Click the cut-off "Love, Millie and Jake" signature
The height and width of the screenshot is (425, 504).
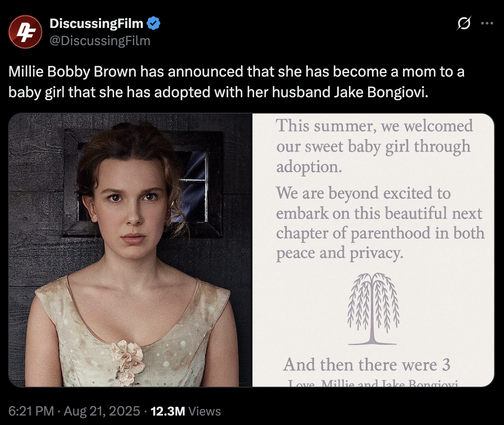pyautogui.click(x=372, y=383)
